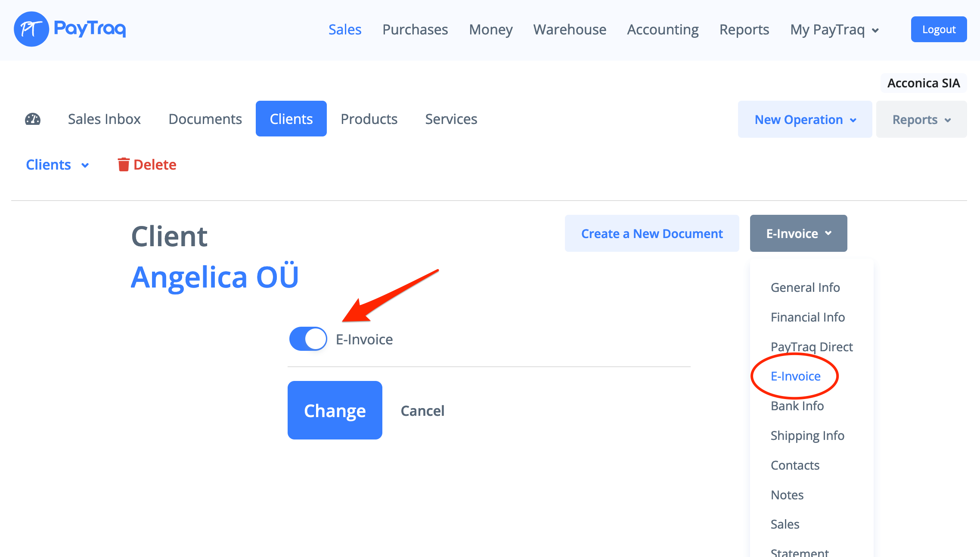Switch to the Products tab
The width and height of the screenshot is (980, 557).
369,119
